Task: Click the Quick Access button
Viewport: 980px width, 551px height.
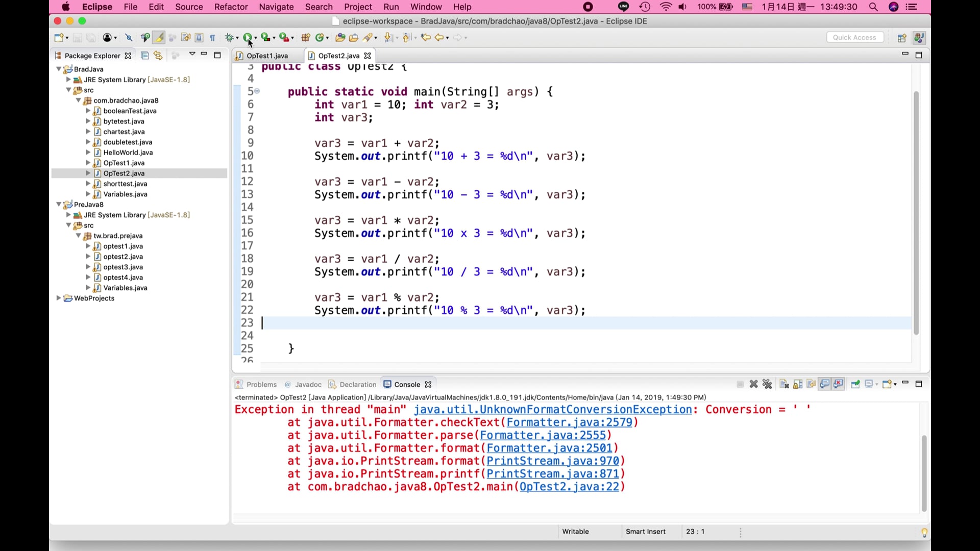Action: pyautogui.click(x=855, y=37)
